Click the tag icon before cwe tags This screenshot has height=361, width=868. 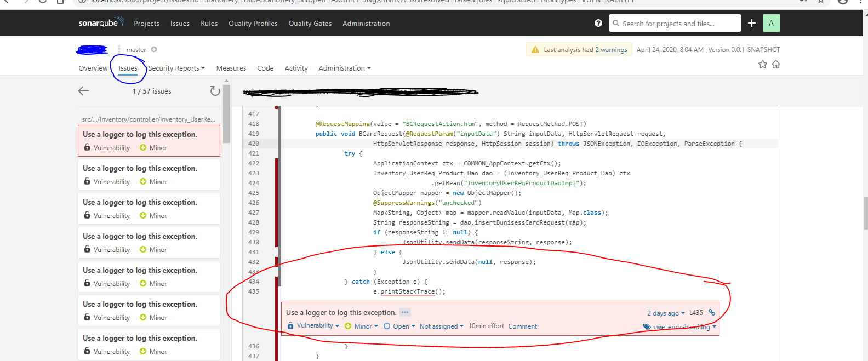647,327
